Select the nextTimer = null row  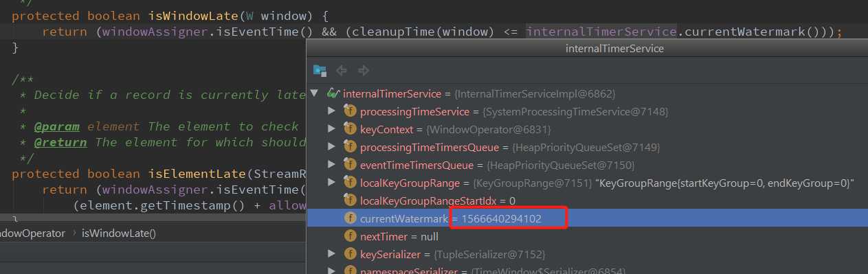pos(587,236)
